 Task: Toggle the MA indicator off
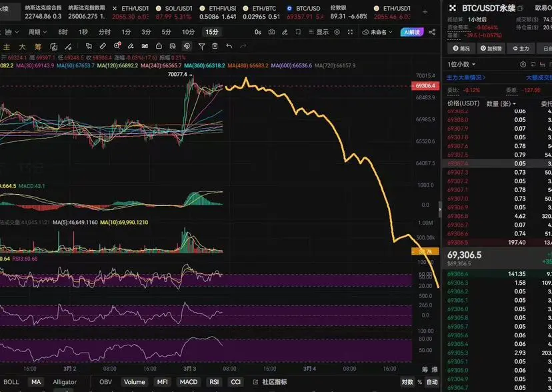(36, 382)
